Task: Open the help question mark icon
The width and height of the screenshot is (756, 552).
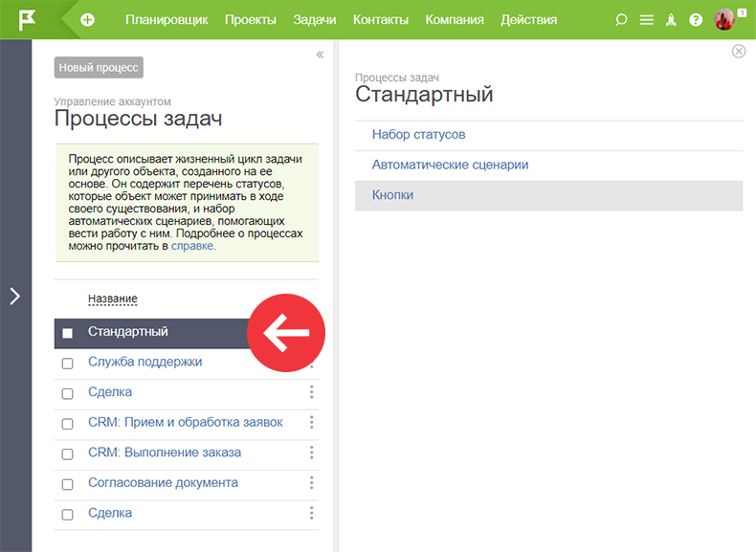Action: pos(696,20)
